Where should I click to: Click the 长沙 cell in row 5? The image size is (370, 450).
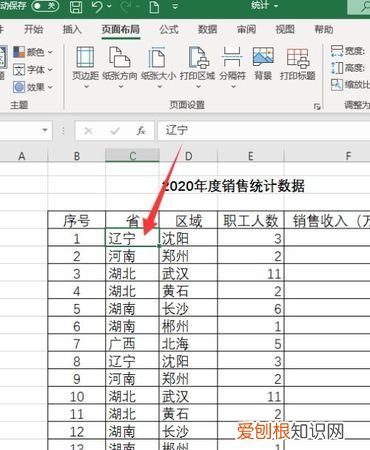189,308
